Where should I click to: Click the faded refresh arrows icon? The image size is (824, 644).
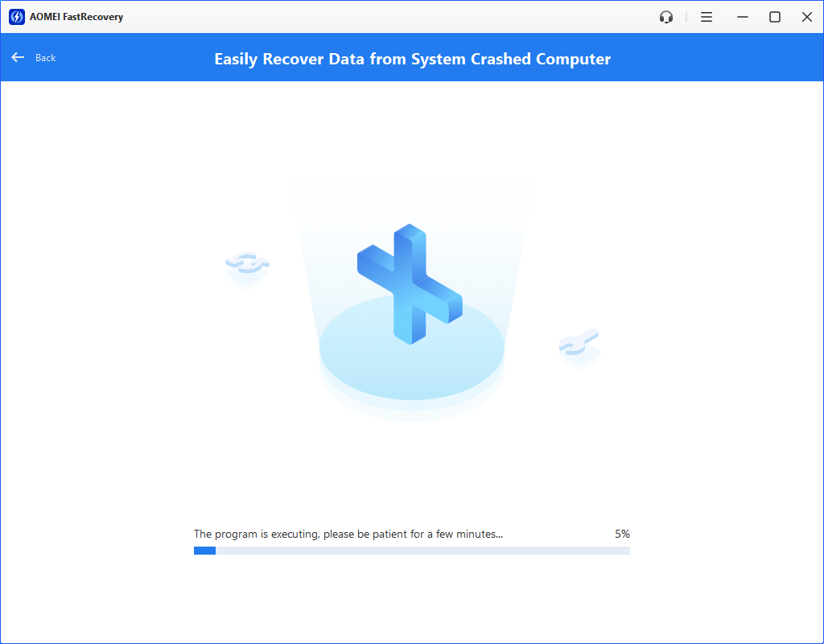pyautogui.click(x=248, y=268)
